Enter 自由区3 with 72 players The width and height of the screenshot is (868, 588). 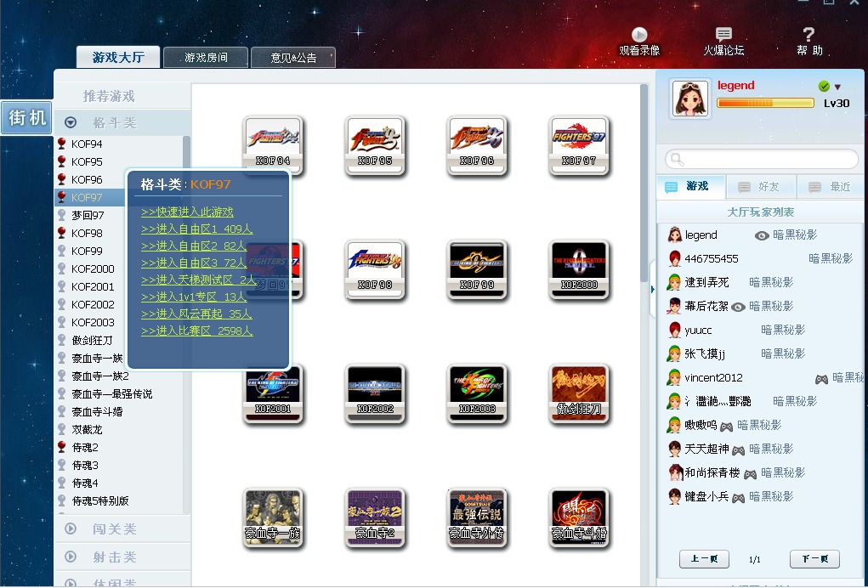(193, 263)
